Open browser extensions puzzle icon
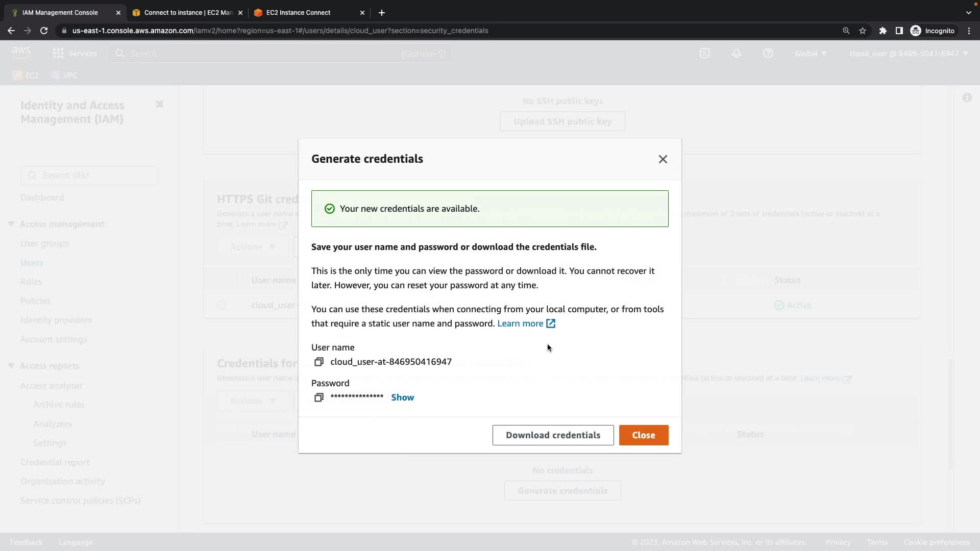The height and width of the screenshot is (551, 980). [883, 31]
